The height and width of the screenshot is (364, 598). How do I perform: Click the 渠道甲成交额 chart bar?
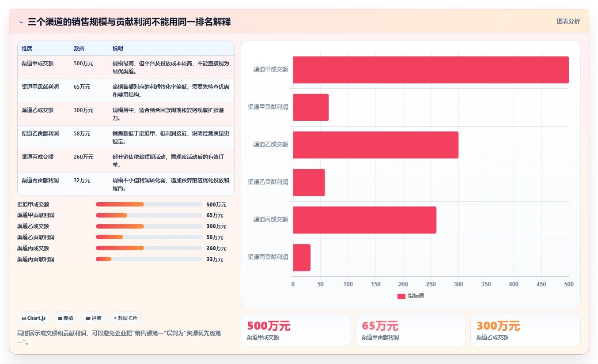tap(431, 70)
